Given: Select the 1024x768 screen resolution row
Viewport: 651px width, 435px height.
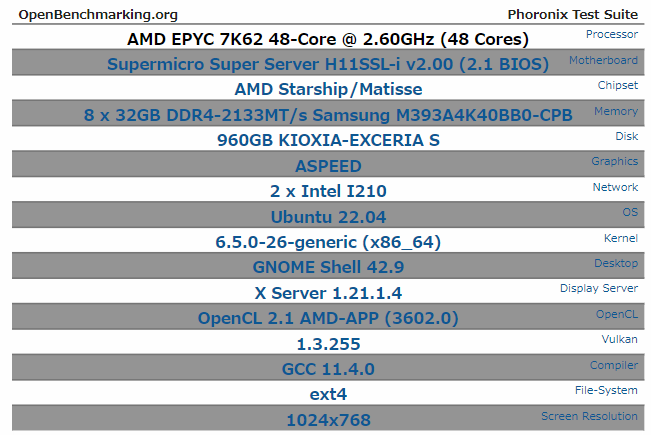Looking at the screenshot, I should 328,418.
